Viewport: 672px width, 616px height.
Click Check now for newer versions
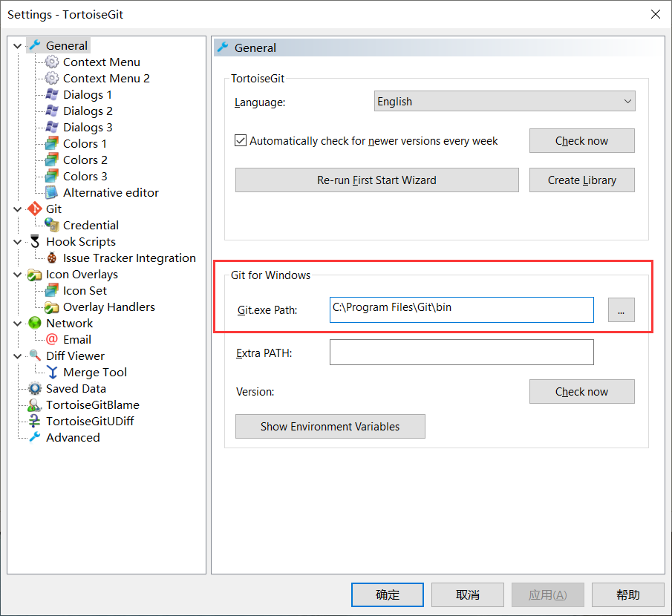click(581, 140)
